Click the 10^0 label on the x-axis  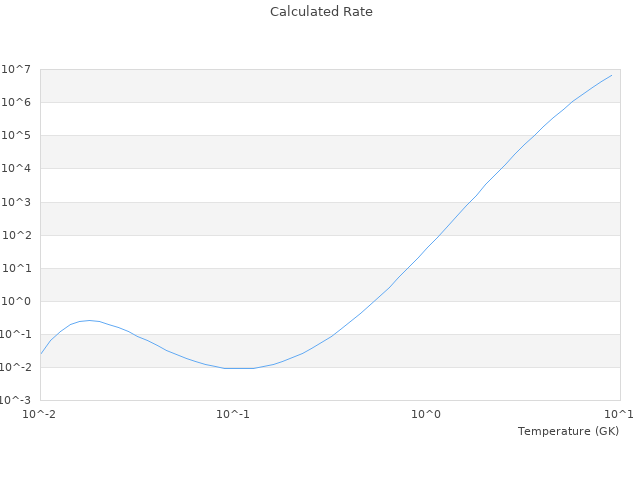coord(427,414)
